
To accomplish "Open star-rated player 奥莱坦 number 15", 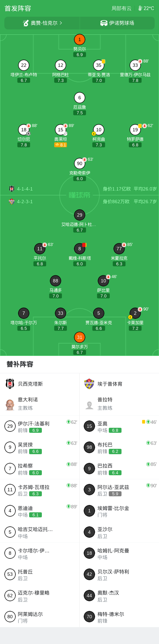I will pos(61,130).
